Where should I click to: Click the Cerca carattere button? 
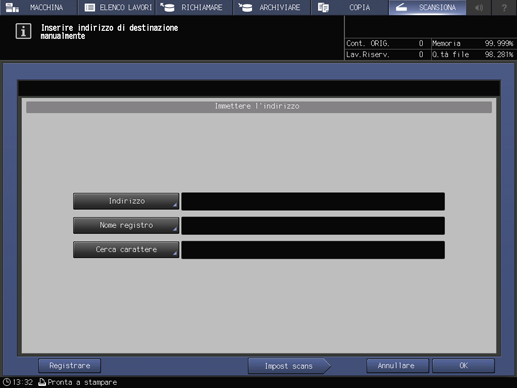click(x=126, y=250)
